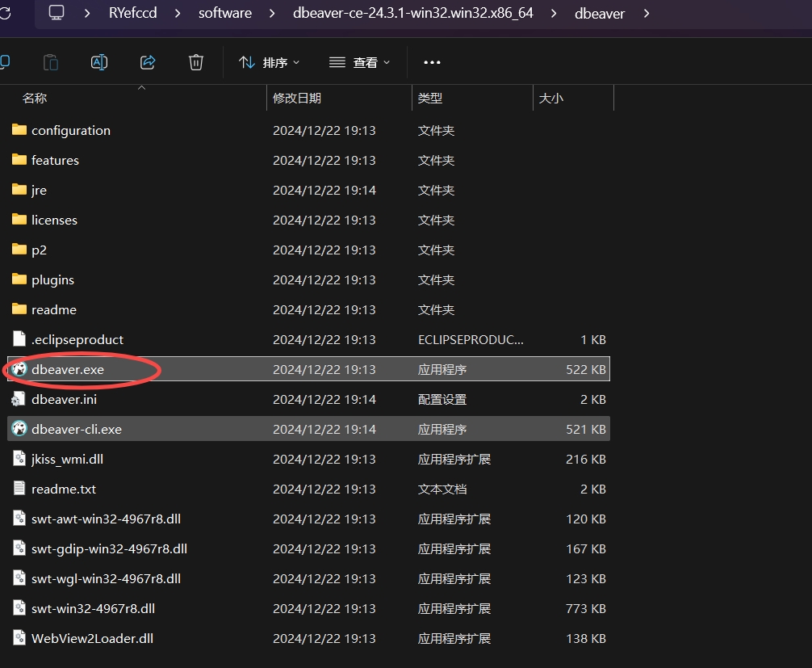
Task: Sort by the 类型 column header
Action: tap(430, 98)
